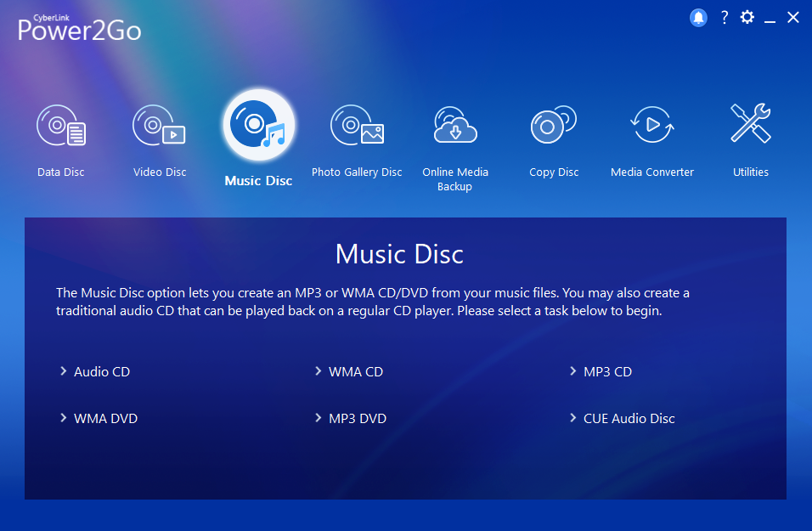Start the CUE Audio Disc task

tap(629, 419)
